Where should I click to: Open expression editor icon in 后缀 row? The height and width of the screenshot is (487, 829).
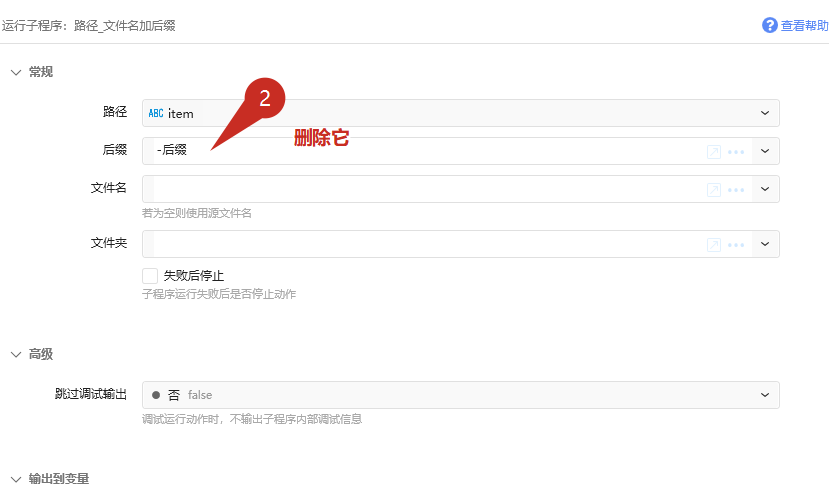click(714, 152)
